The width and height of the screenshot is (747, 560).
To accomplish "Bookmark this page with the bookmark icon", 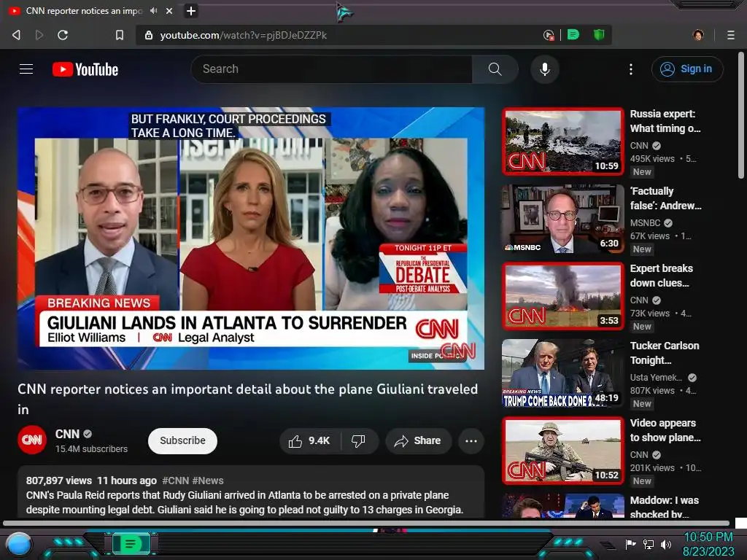I will coord(120,35).
